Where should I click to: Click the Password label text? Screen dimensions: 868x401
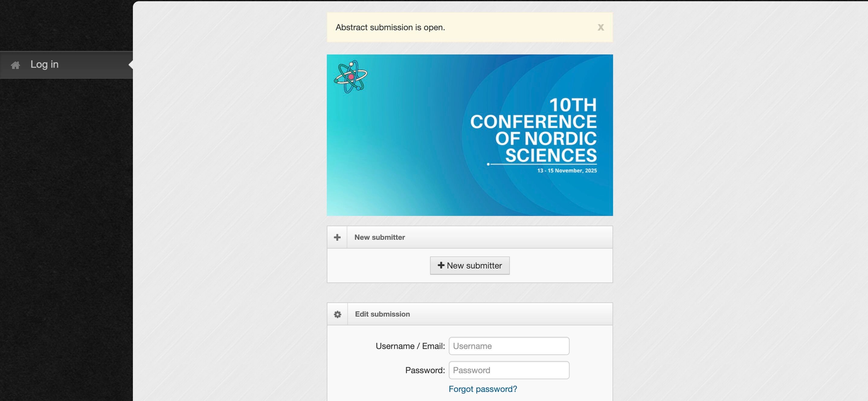(x=425, y=370)
